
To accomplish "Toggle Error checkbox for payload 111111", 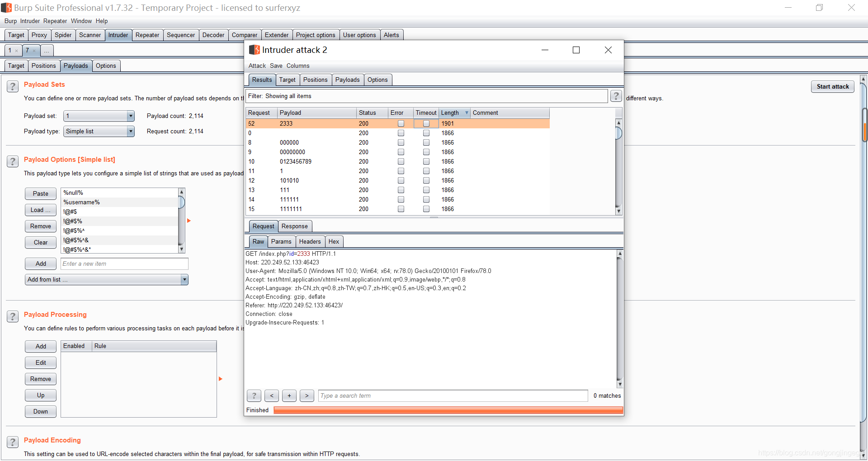I will point(401,199).
